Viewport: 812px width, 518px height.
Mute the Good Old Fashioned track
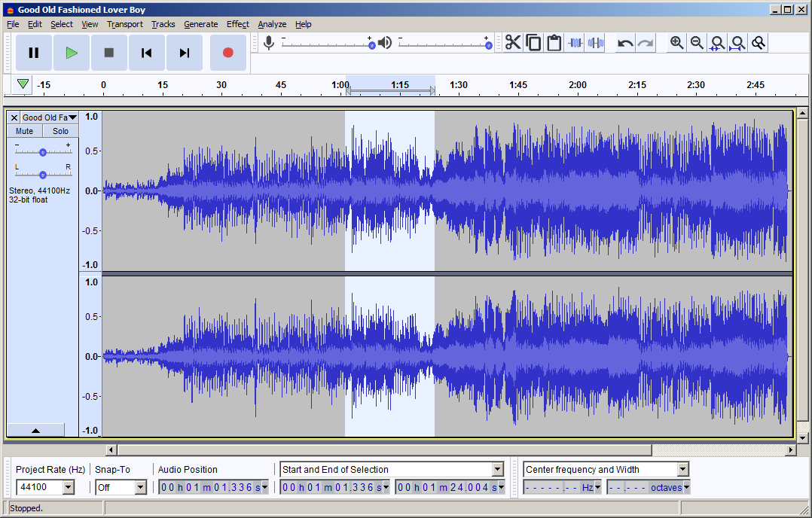(x=24, y=131)
